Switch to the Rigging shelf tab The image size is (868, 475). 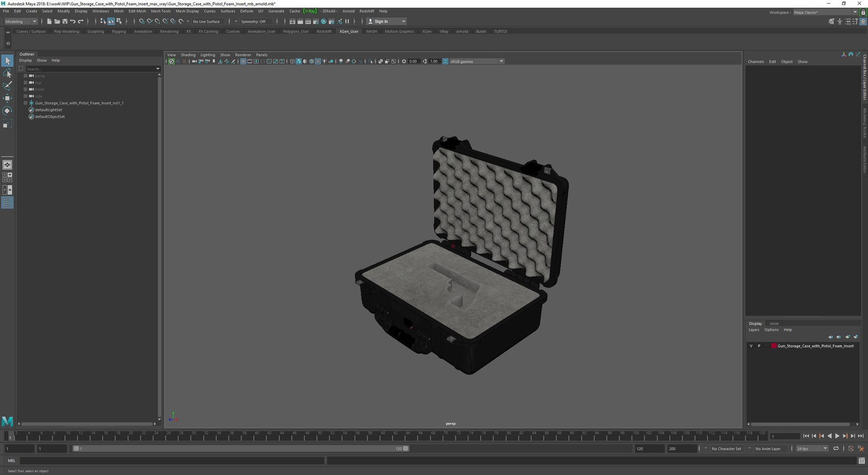pyautogui.click(x=119, y=32)
